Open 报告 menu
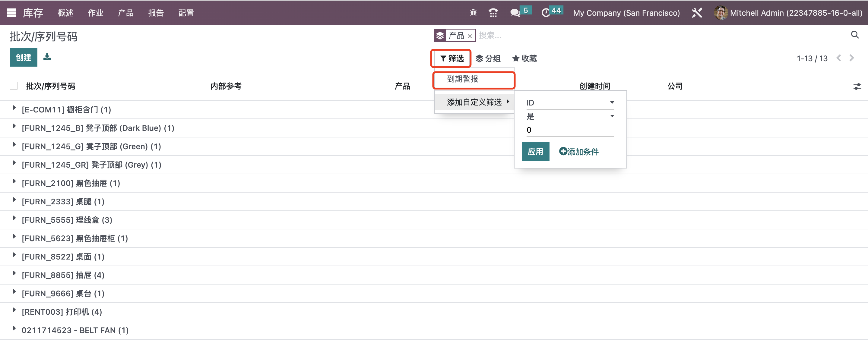The height and width of the screenshot is (340, 868). point(156,13)
